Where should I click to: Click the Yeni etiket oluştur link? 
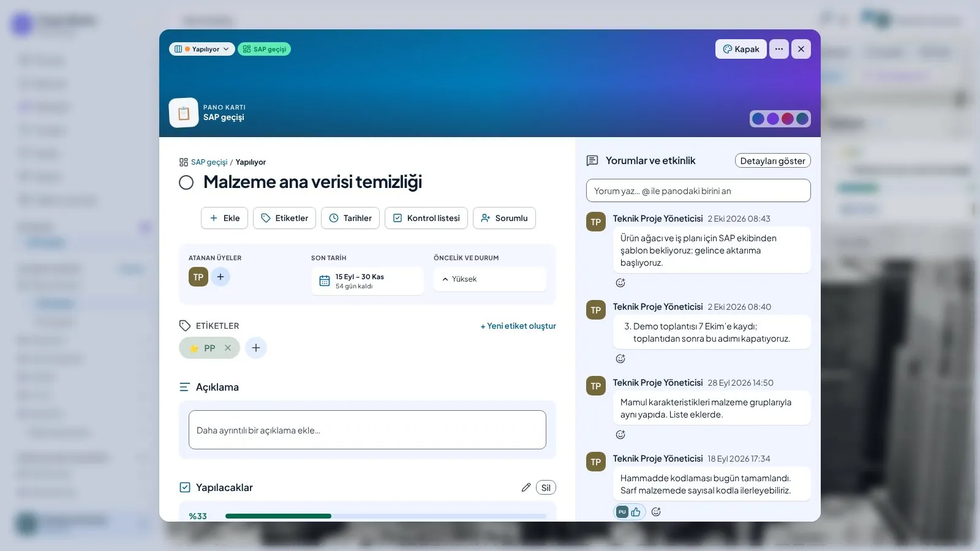518,326
